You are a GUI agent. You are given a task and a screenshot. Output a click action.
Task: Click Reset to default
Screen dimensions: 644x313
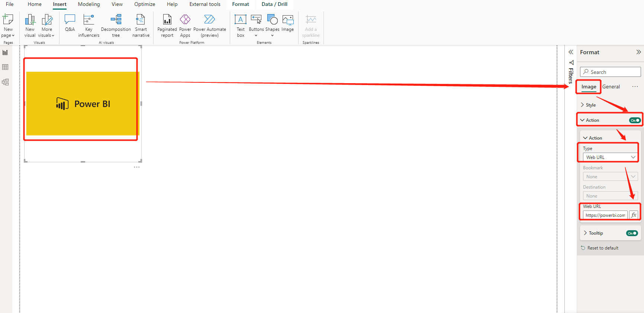[x=599, y=248]
